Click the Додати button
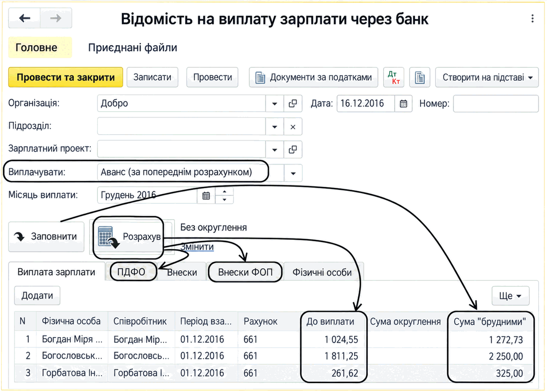 (x=37, y=296)
